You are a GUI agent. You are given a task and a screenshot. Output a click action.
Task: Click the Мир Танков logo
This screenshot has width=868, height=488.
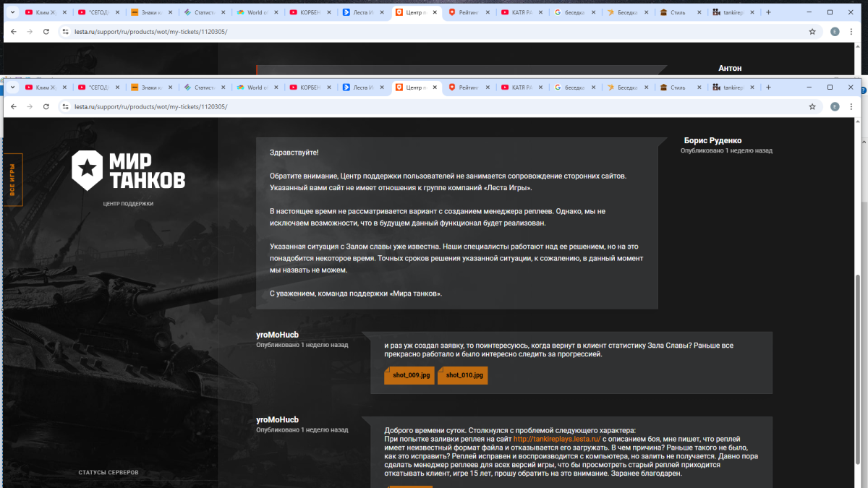point(128,171)
